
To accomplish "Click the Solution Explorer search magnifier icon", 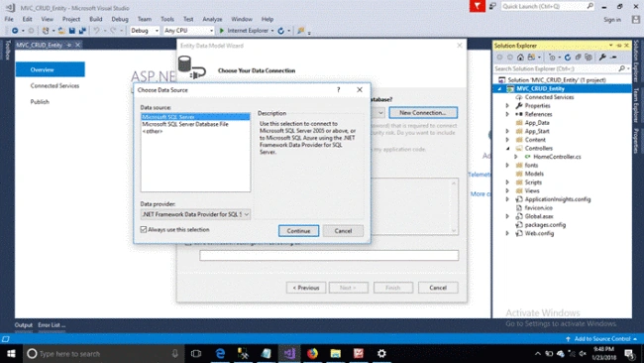I will (x=622, y=68).
